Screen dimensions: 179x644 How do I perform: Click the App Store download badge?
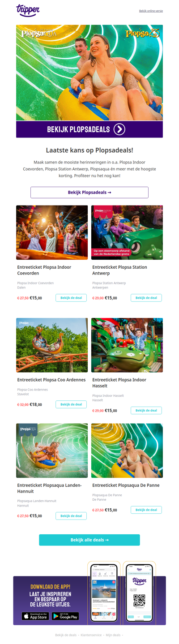(35, 616)
